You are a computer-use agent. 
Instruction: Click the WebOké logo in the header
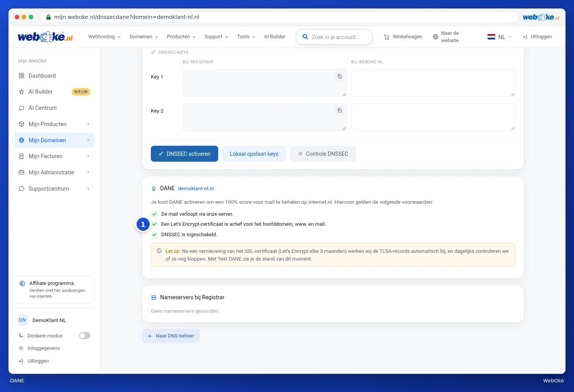click(45, 37)
